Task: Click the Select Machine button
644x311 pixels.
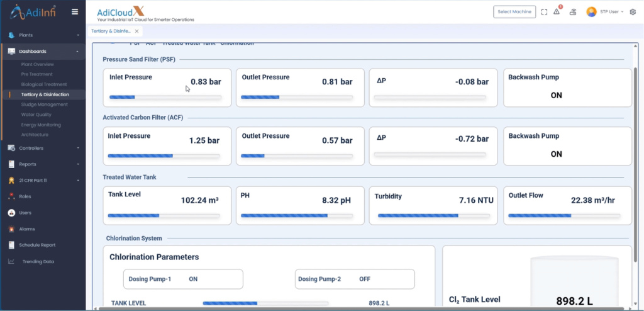Action: coord(514,12)
